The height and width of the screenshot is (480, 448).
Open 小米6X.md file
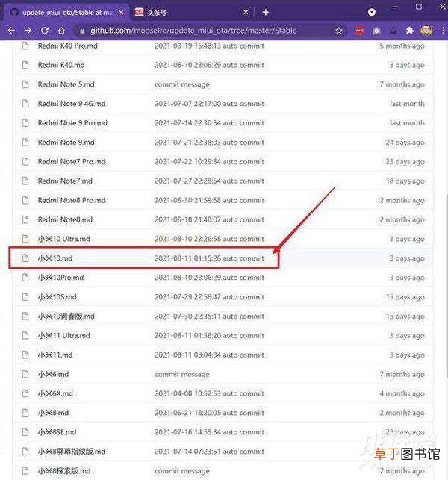55,393
